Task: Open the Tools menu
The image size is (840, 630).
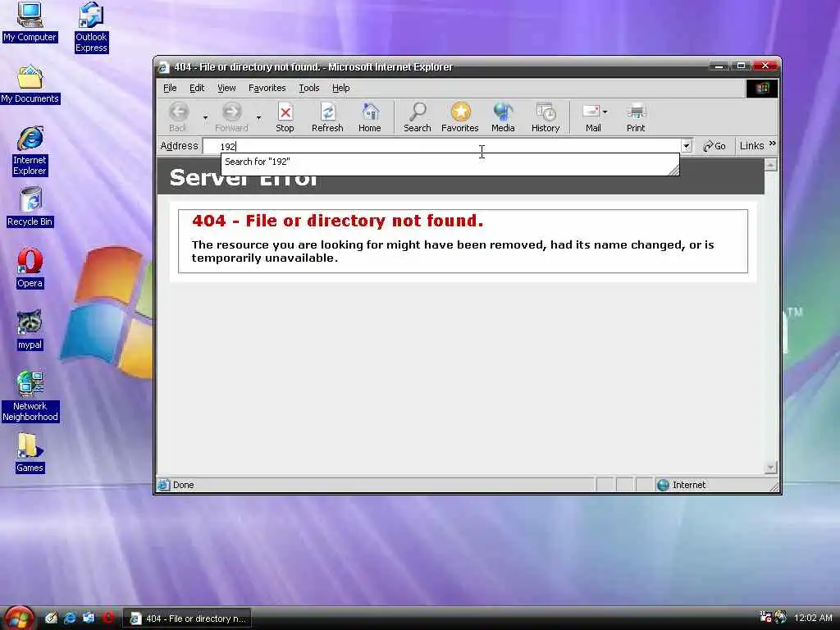Action: click(309, 88)
